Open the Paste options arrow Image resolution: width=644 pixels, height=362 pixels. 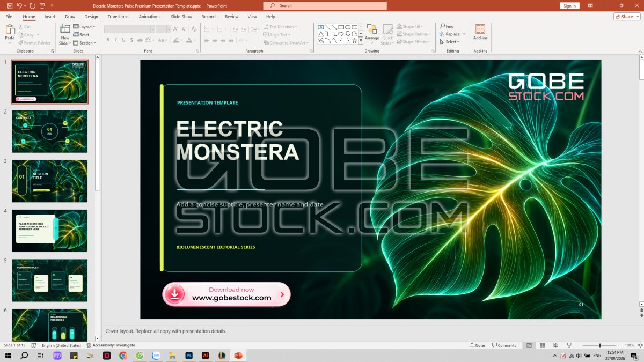10,42
